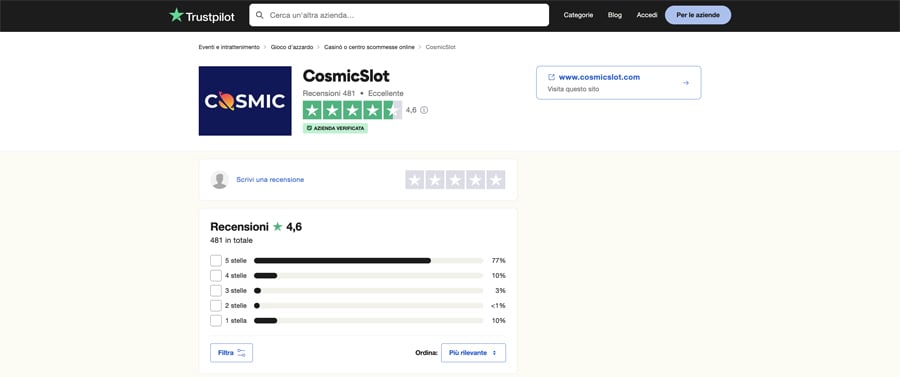
Task: Click Eventi e intrattenimento breadcrumb
Action: tap(229, 47)
